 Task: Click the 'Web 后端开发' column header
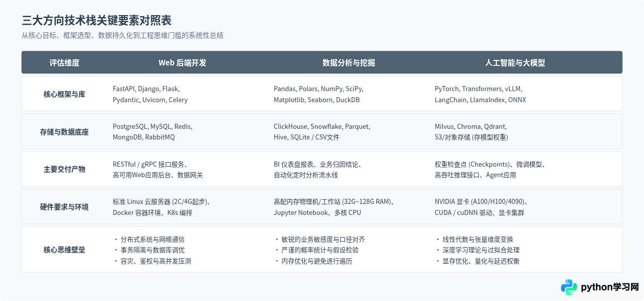(x=183, y=63)
